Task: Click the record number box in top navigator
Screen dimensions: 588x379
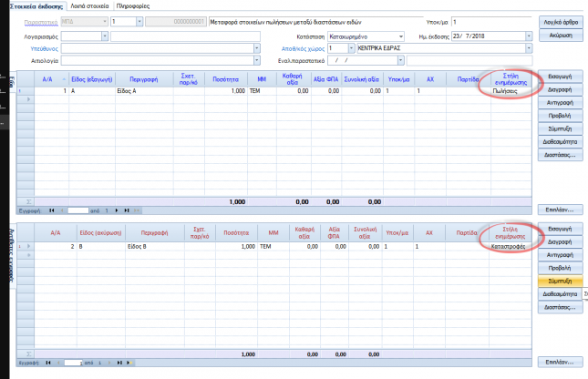Action: [x=78, y=210]
